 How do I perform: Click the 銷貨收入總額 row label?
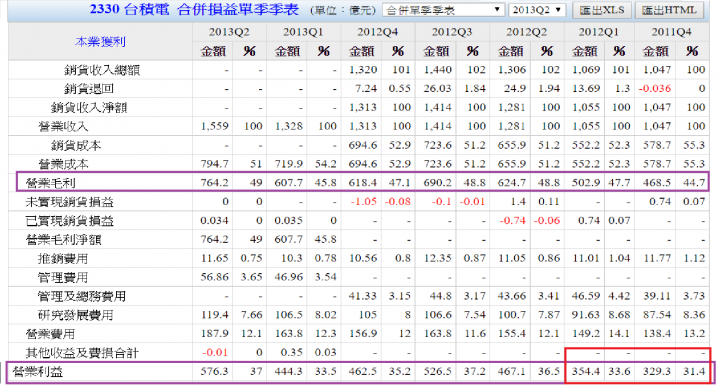click(102, 70)
